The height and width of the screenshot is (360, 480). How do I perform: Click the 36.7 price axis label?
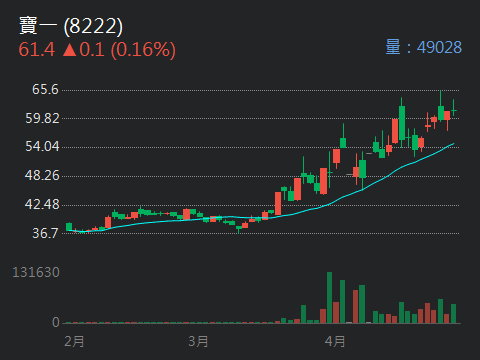(x=45, y=233)
